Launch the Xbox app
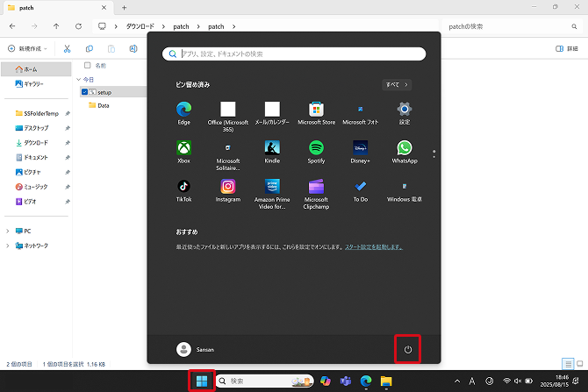 (183, 152)
